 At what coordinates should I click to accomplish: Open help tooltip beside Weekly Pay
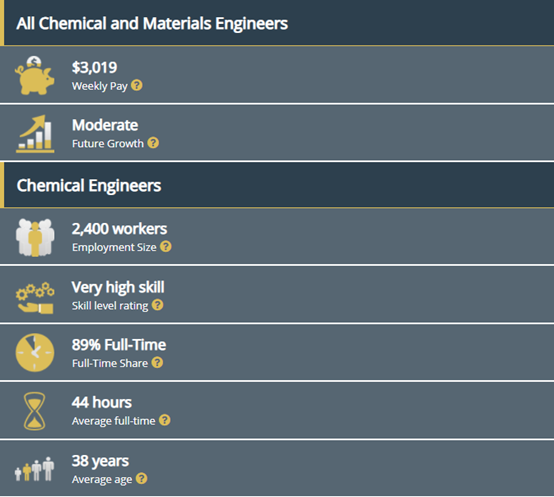point(137,85)
